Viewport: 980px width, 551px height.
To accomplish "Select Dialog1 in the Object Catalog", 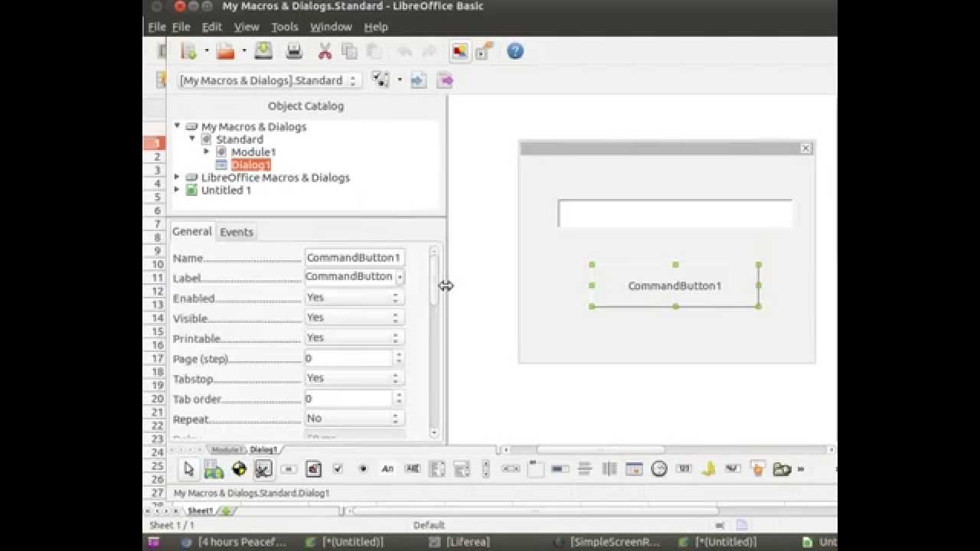I will 251,165.
